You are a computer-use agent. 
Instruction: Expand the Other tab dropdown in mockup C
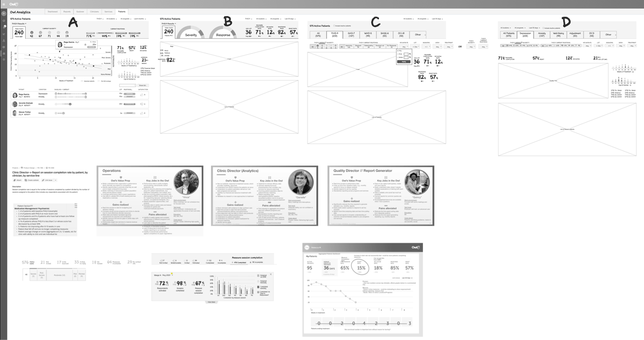coord(418,34)
